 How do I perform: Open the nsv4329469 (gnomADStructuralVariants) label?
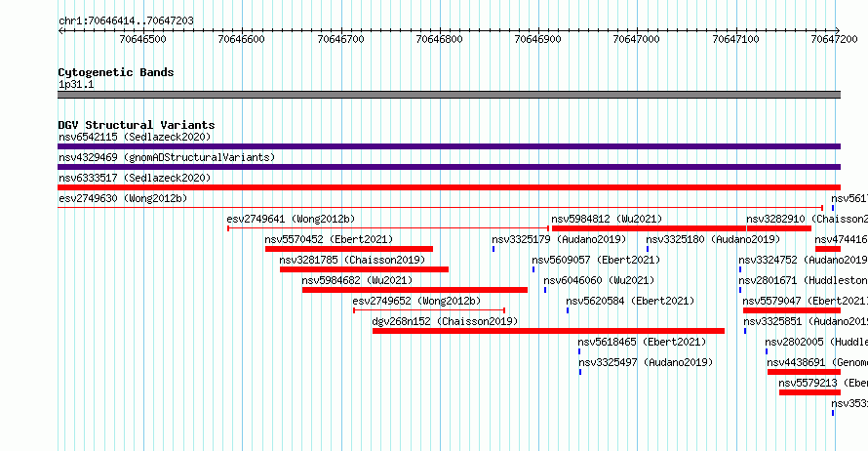click(x=167, y=157)
